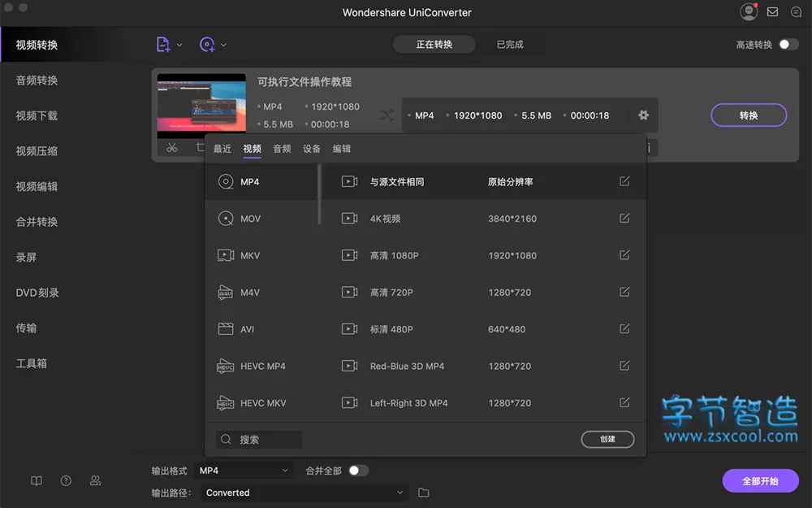Switch to the 音频 format tab
Viewport: 812px width, 508px height.
click(x=283, y=149)
